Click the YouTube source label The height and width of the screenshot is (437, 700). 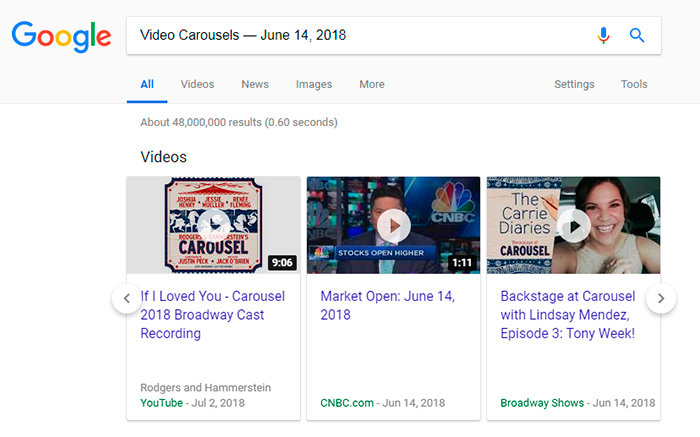(x=162, y=403)
